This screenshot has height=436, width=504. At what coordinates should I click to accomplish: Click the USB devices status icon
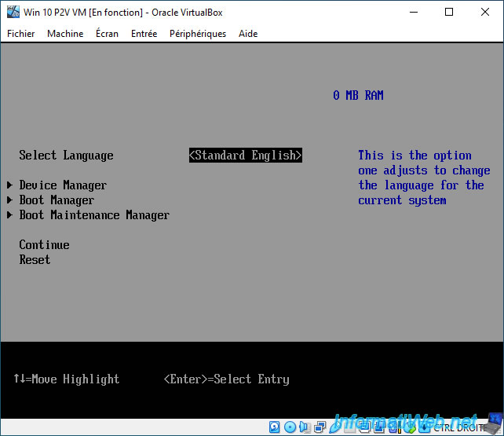click(335, 427)
